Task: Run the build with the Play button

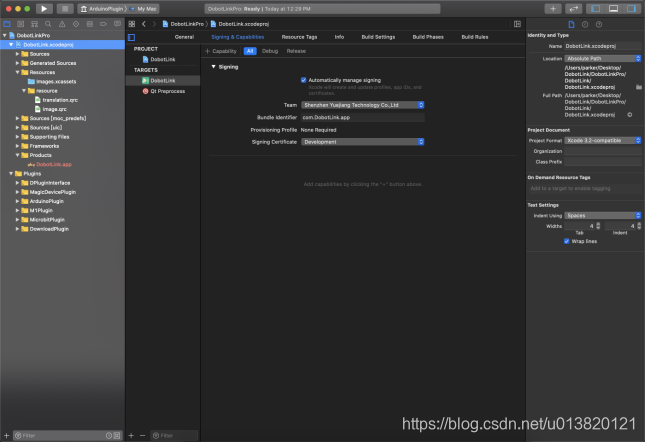Action: pos(44,9)
